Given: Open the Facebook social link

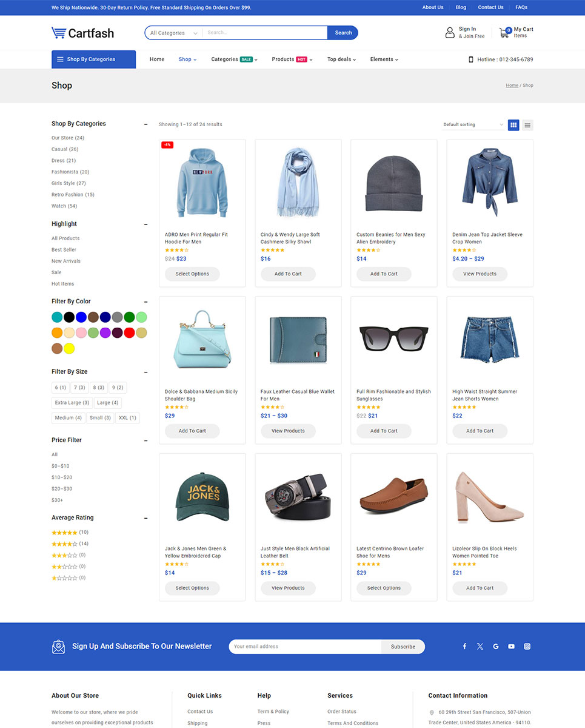Looking at the screenshot, I should (464, 647).
